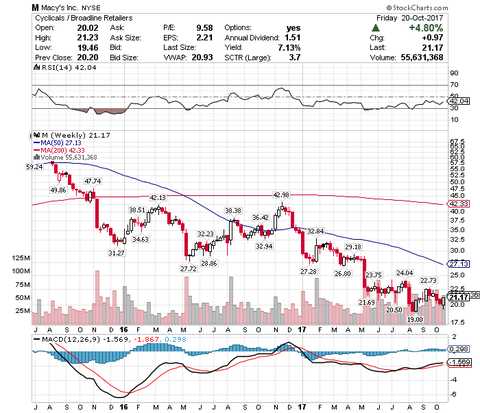Click the 59.24 peak price label
480x413 pixels.
click(35, 167)
